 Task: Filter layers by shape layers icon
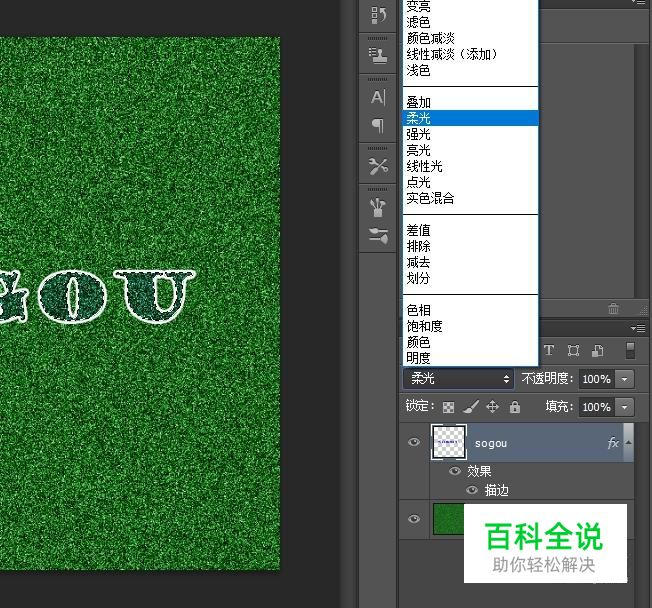point(573,350)
